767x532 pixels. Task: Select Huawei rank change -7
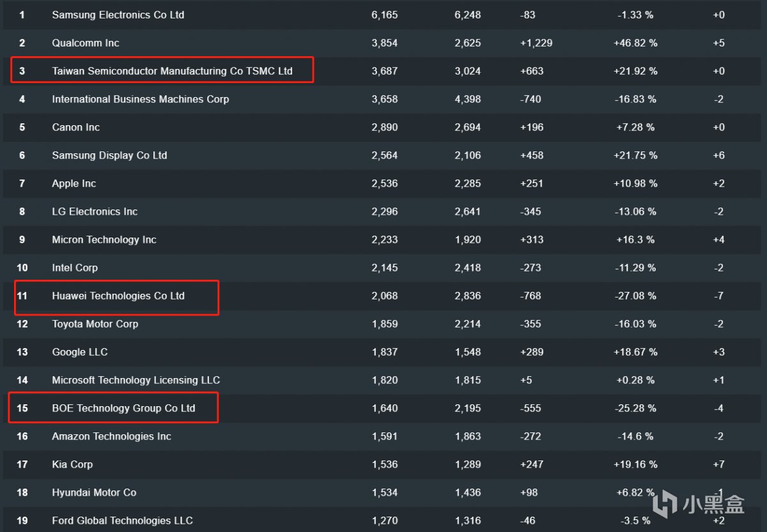point(719,296)
